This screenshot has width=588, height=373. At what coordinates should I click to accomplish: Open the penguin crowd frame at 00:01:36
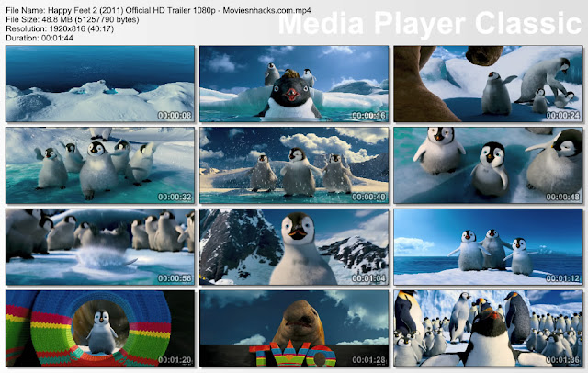pos(488,328)
